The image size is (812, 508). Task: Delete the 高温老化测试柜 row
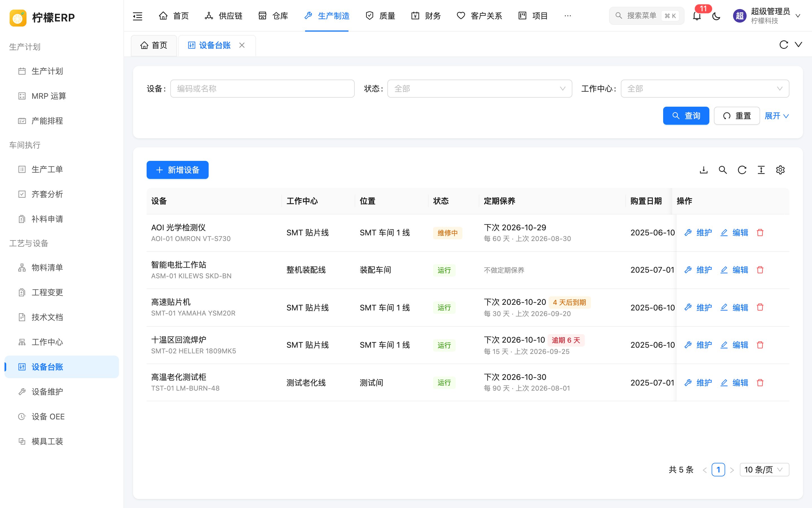tap(760, 383)
